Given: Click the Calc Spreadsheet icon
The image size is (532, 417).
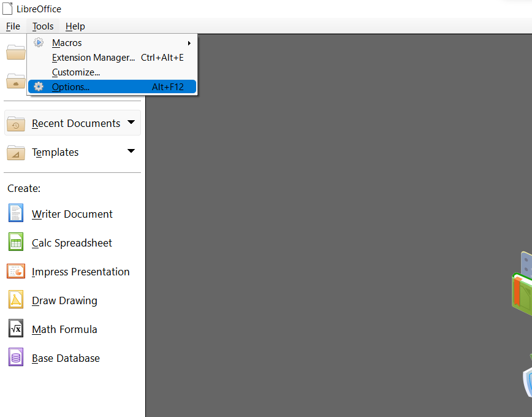Looking at the screenshot, I should [x=16, y=242].
